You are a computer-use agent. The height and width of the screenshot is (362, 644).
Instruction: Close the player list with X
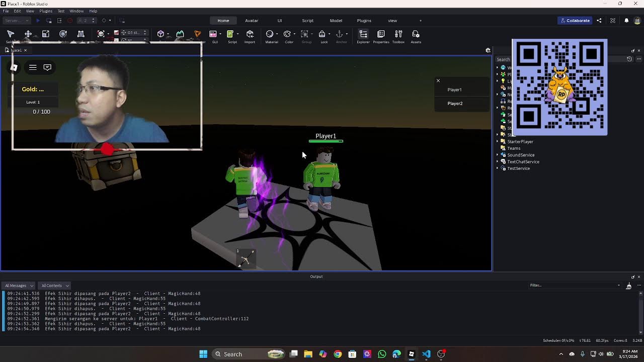(x=438, y=80)
